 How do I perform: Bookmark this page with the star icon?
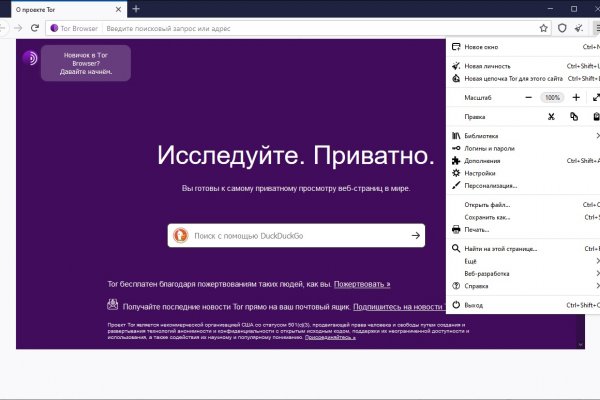(x=543, y=28)
